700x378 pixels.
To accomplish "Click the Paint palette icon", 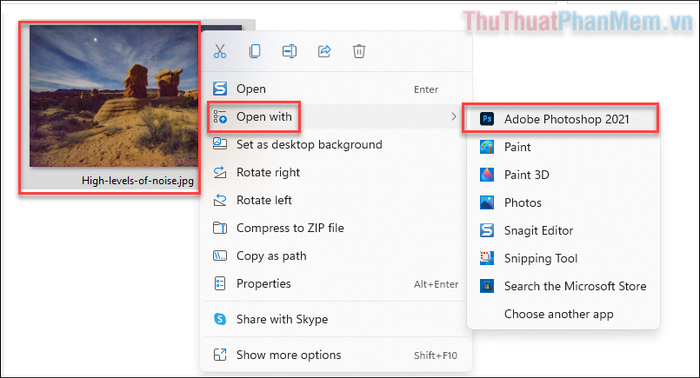I will [x=487, y=146].
